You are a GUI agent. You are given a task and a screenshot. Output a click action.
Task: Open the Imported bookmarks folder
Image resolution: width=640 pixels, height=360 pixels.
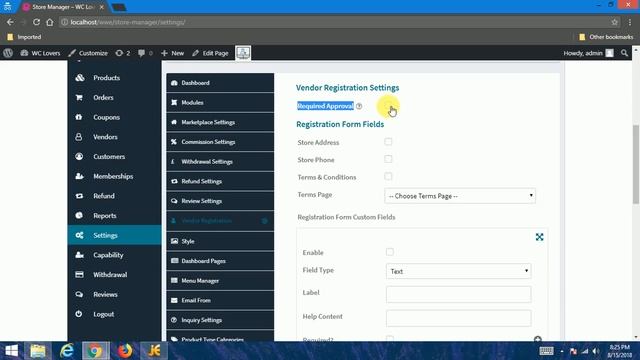[24, 37]
